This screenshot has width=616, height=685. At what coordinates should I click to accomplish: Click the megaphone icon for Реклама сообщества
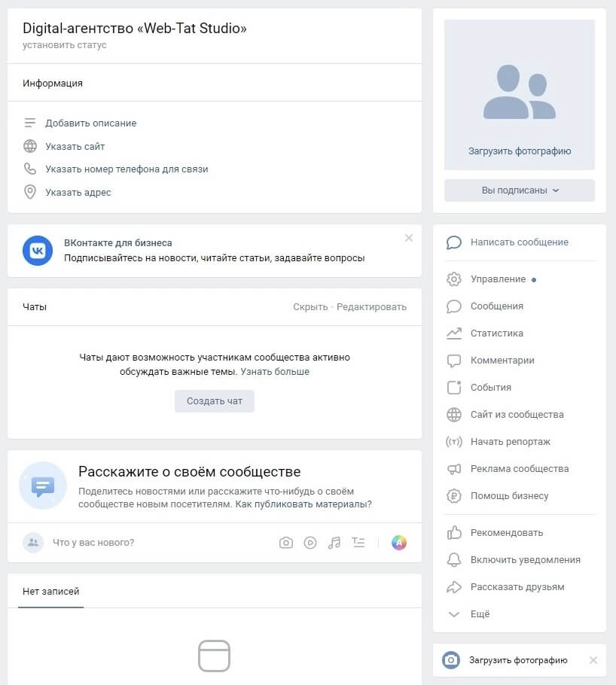pyautogui.click(x=454, y=469)
